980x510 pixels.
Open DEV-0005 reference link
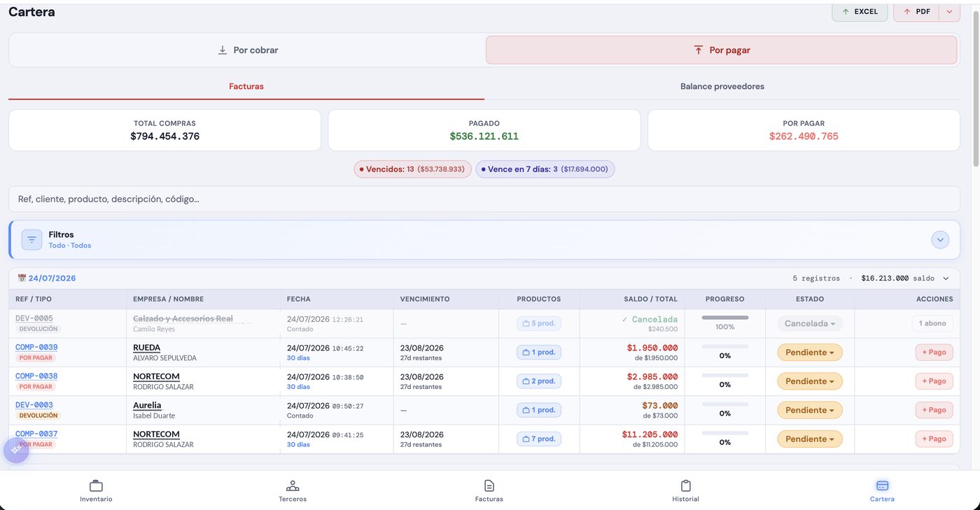[34, 318]
